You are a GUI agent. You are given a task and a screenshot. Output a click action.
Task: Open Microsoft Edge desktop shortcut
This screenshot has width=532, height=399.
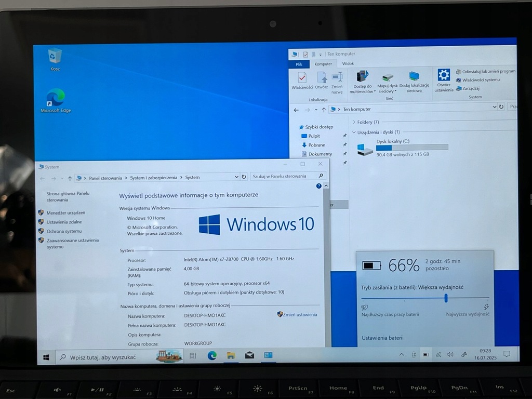click(x=56, y=100)
